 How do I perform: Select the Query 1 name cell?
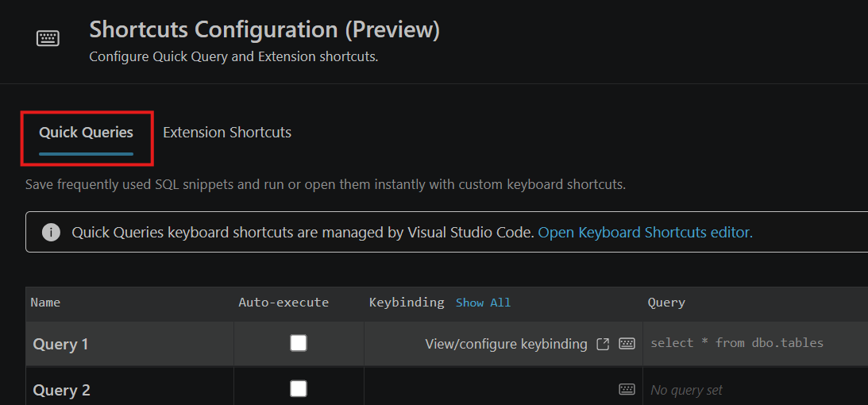tap(129, 344)
